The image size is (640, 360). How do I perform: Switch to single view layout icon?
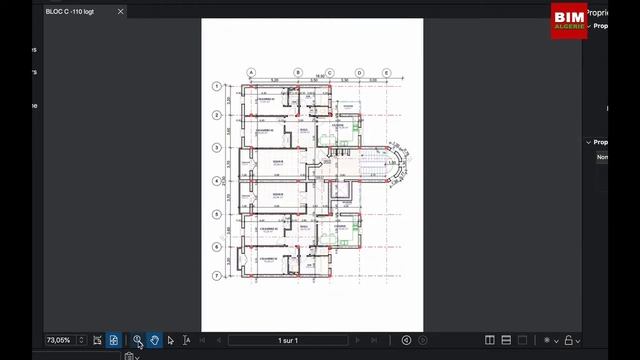522,340
